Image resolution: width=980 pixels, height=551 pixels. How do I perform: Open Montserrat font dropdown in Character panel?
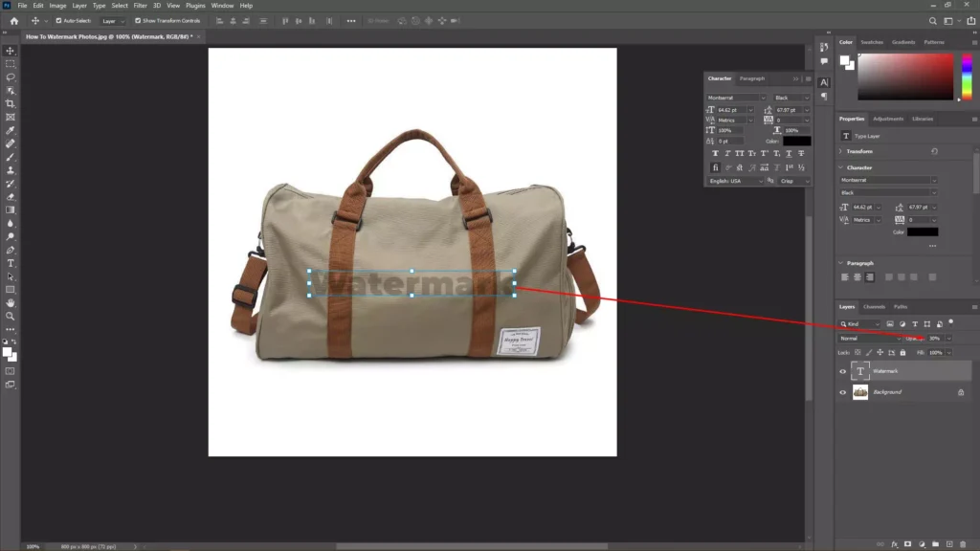point(736,99)
